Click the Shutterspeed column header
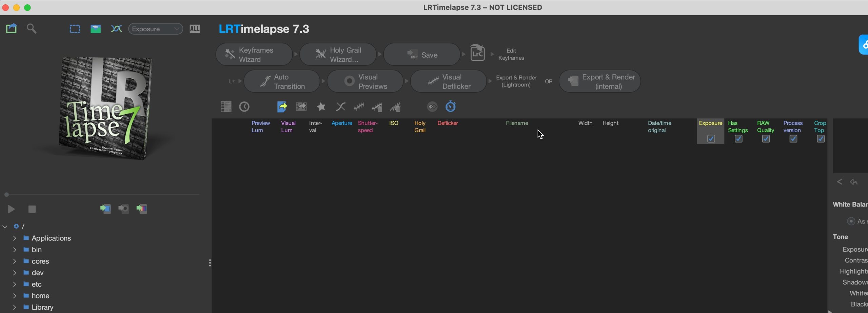The image size is (868, 313). pyautogui.click(x=368, y=126)
